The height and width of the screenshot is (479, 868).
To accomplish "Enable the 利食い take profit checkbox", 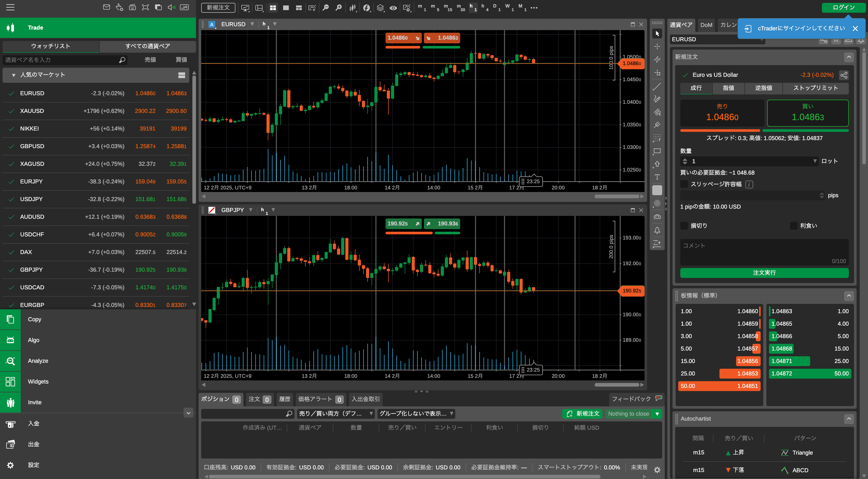I will (x=794, y=226).
